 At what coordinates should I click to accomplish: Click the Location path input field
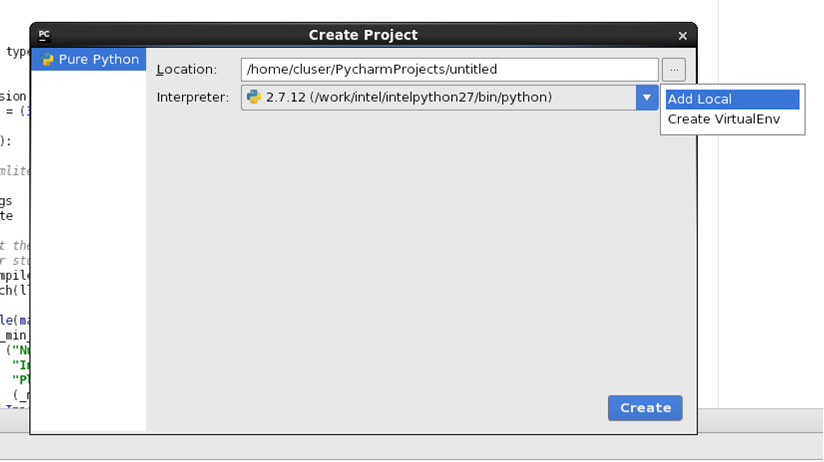[449, 69]
